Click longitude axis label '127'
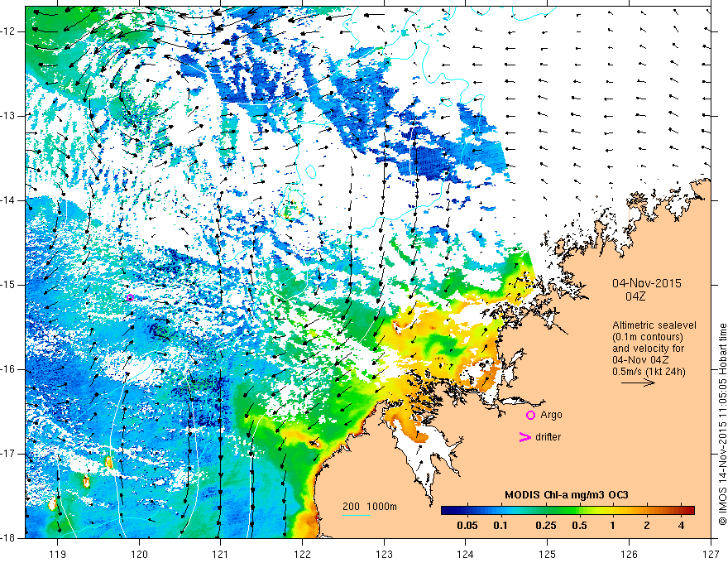Image resolution: width=728 pixels, height=563 pixels. pos(711,554)
